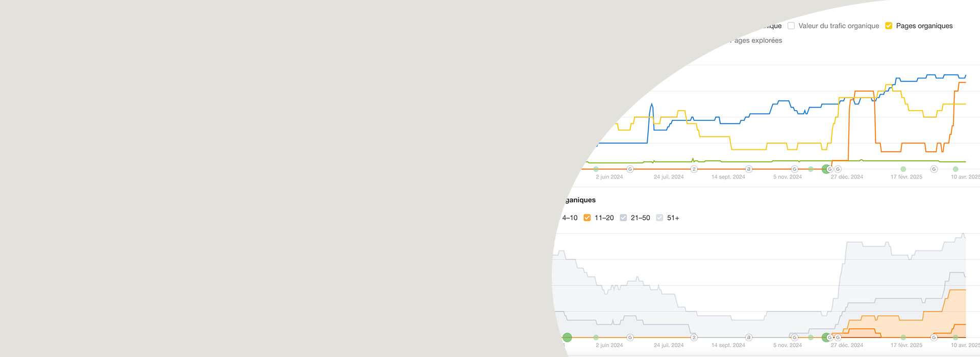Open bottom chart G marker after 17 févr. 2025
This screenshot has height=357, width=980.
click(x=934, y=337)
